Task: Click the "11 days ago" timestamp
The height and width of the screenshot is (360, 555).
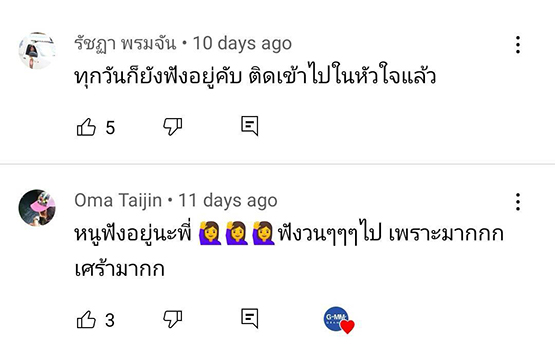Action: 228,201
